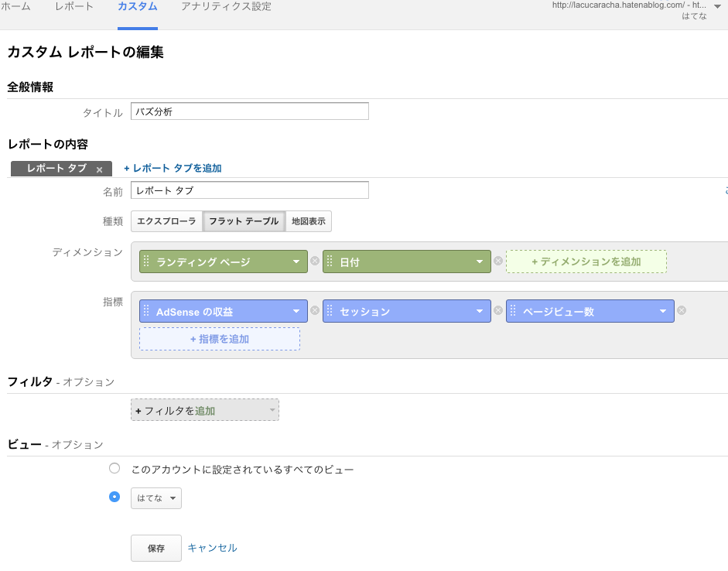Viewport: 728px width, 571px height.
Task: Open the フィルタを追加 dropdown
Action: click(x=205, y=410)
